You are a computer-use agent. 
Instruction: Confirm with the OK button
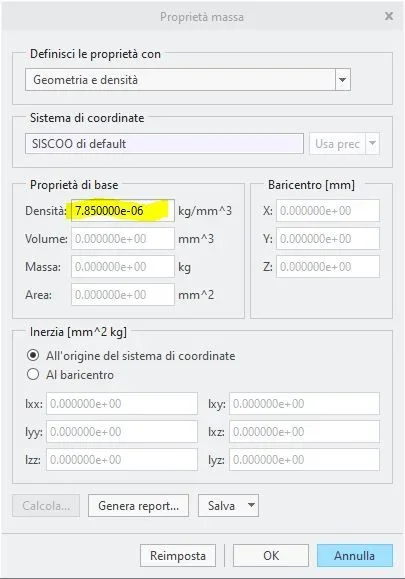point(271,555)
